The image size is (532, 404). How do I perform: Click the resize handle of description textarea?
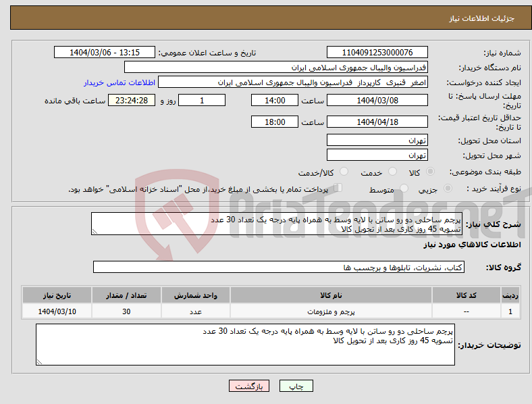pos(95,232)
